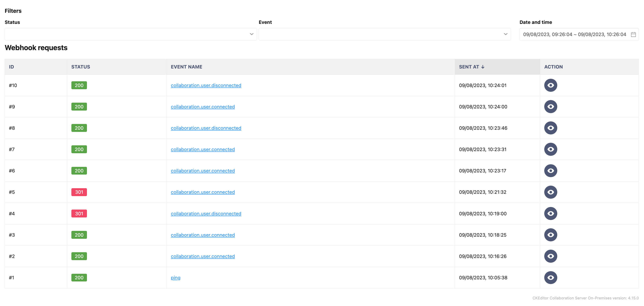Click the 200 status badge in row #1

coord(79,277)
